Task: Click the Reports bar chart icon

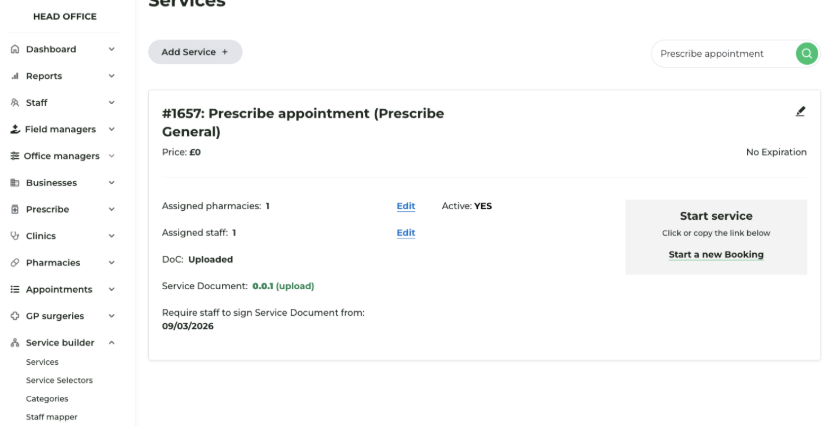Action: [15, 76]
